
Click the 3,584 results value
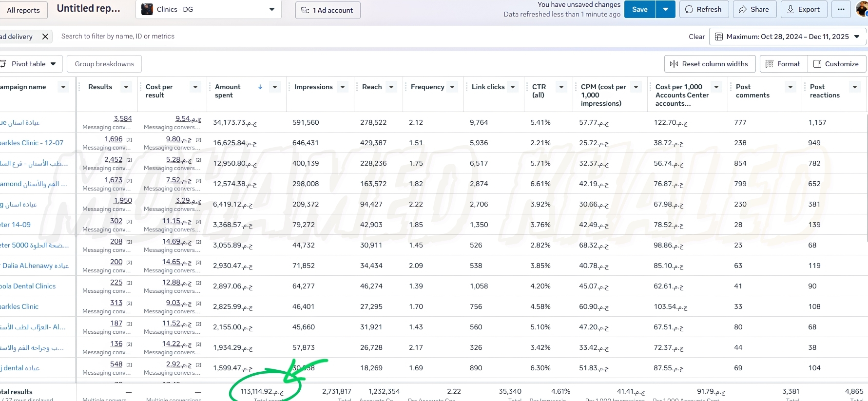pos(123,118)
